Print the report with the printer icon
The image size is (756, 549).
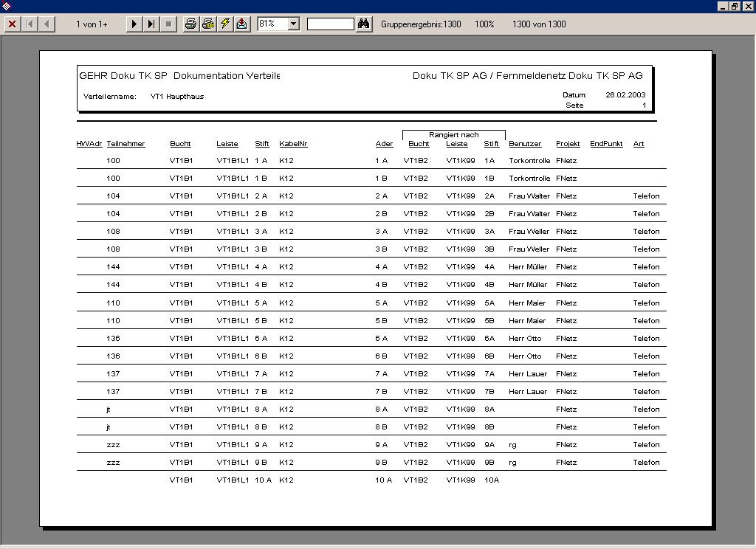click(191, 24)
